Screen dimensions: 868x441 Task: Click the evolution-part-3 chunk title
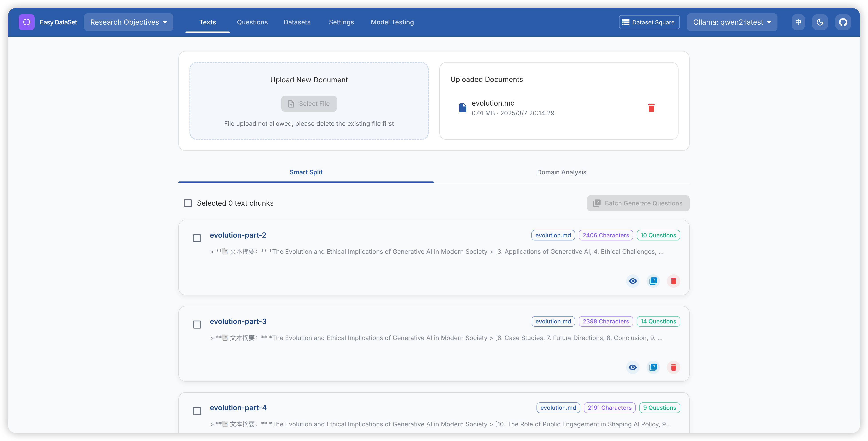[x=238, y=321]
